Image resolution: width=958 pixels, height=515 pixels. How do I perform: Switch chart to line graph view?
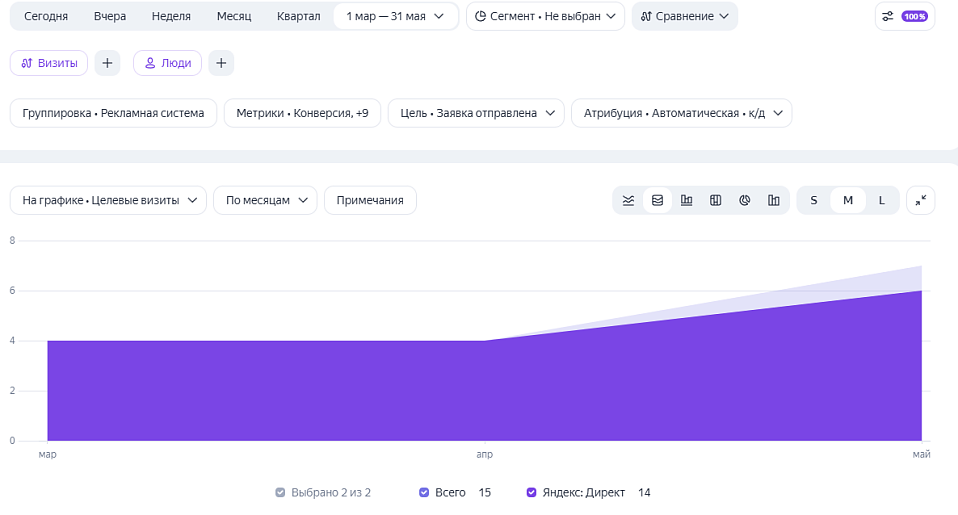[628, 200]
